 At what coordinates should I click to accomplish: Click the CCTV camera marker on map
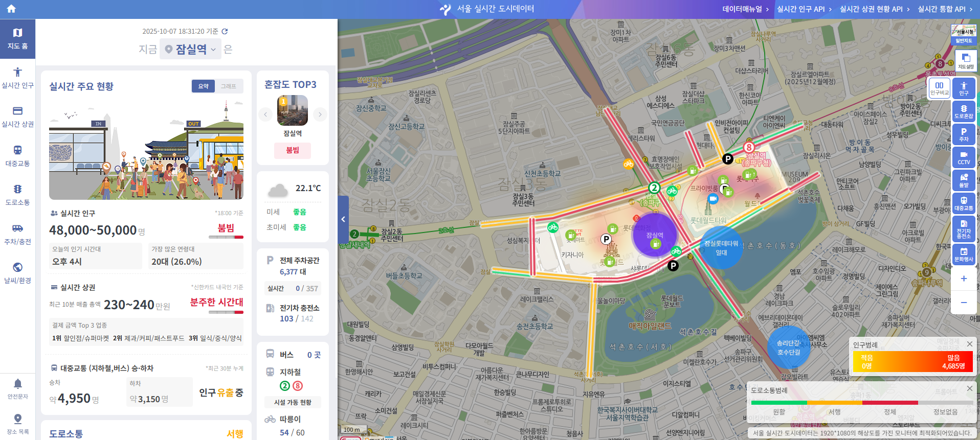(713, 198)
